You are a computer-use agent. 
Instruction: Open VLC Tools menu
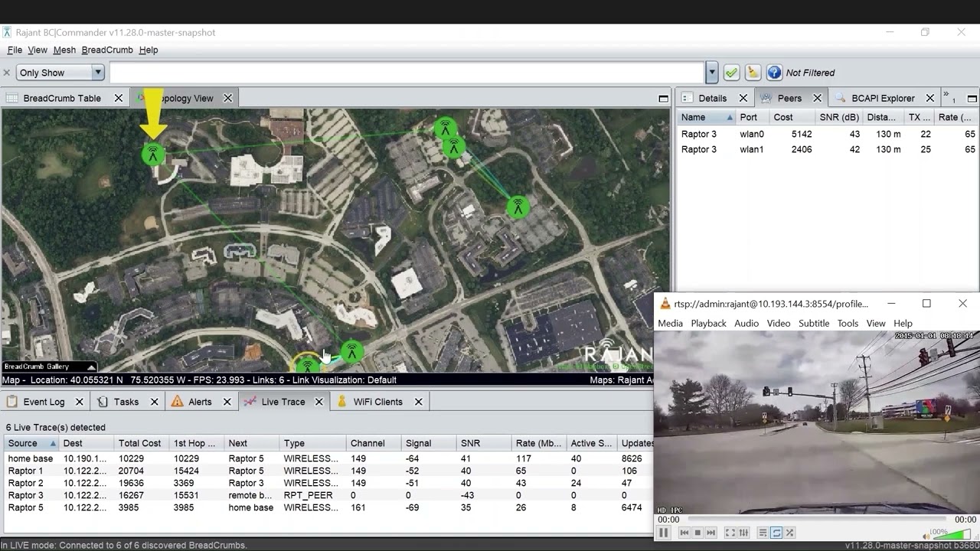click(848, 323)
